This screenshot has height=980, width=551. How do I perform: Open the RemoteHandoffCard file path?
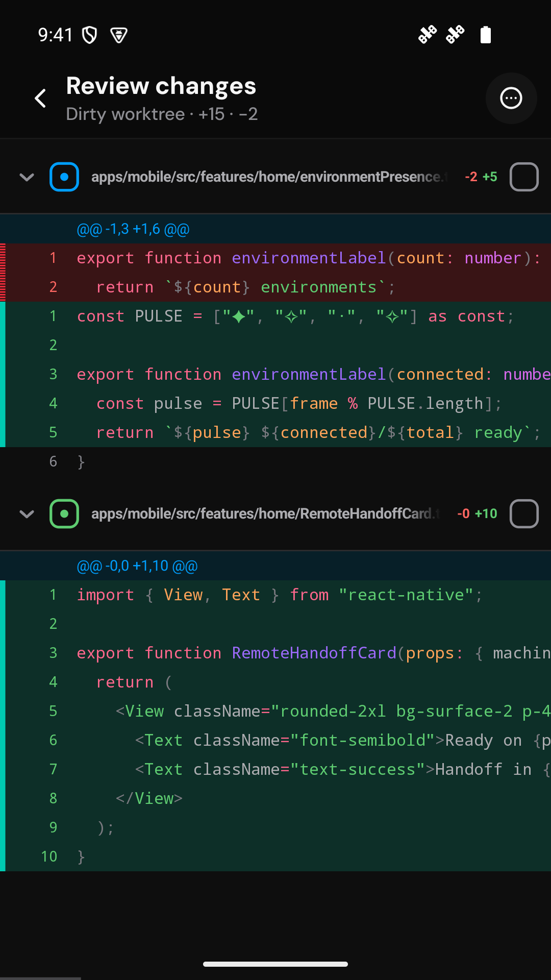(265, 513)
